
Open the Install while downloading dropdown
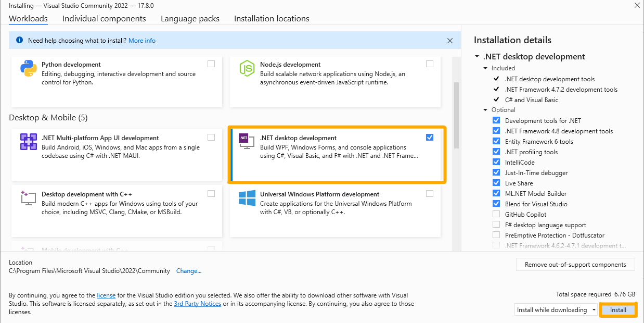click(x=556, y=310)
